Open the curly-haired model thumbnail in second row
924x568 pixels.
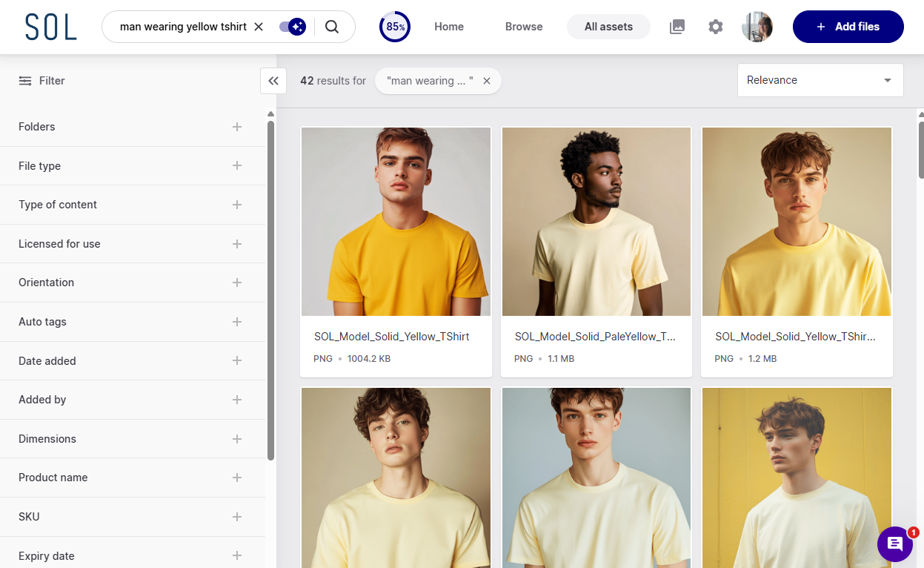pos(396,478)
